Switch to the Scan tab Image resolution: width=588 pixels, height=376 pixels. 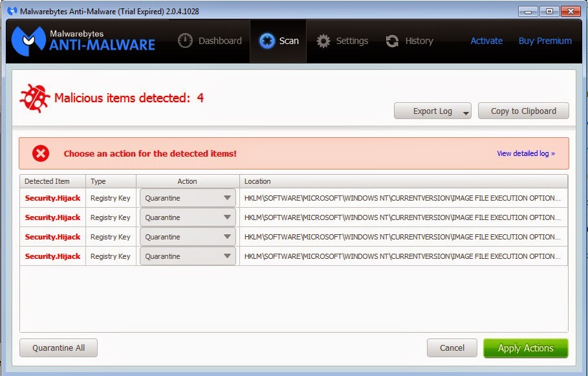coord(278,41)
